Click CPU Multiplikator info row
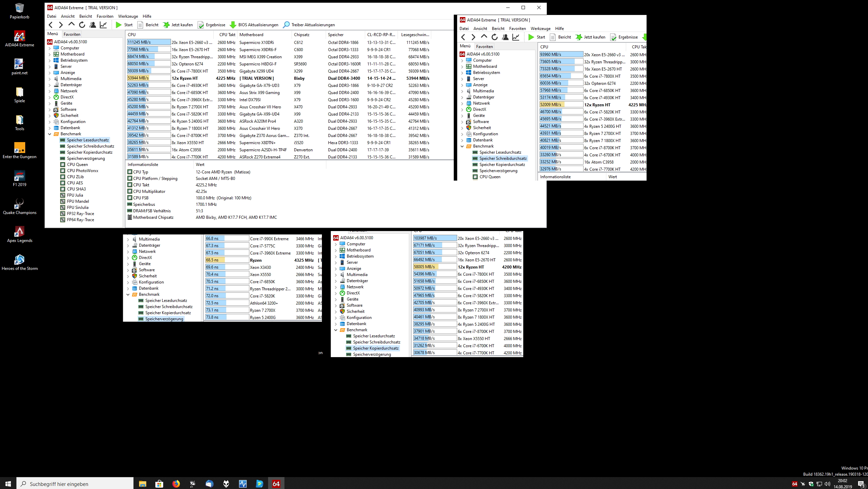 pyautogui.click(x=226, y=192)
